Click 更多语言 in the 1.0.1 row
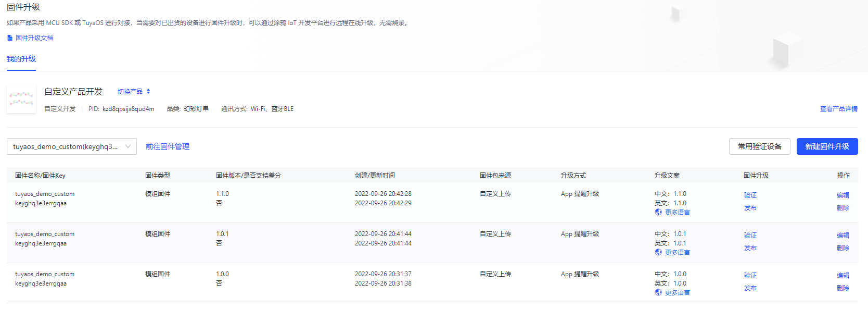The image size is (868, 309). [678, 253]
